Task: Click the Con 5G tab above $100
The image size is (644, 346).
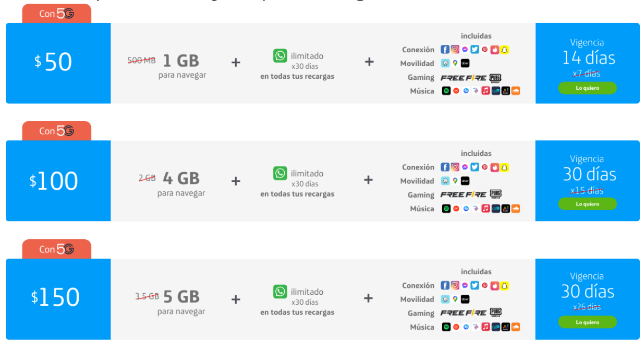Action: (57, 131)
